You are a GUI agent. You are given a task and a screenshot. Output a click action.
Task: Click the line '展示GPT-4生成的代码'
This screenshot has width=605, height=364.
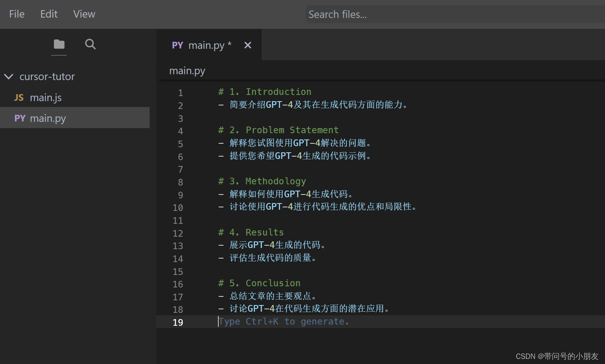(x=272, y=245)
